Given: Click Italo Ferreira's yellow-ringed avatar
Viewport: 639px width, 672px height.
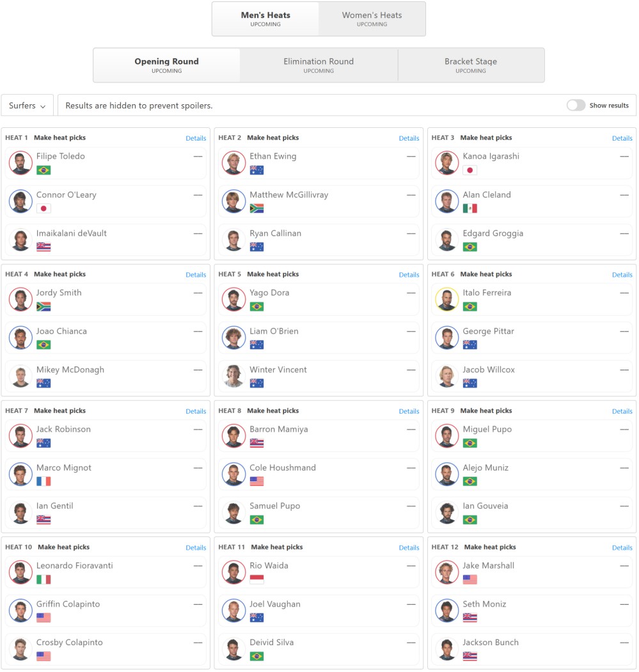Looking at the screenshot, I should point(447,299).
